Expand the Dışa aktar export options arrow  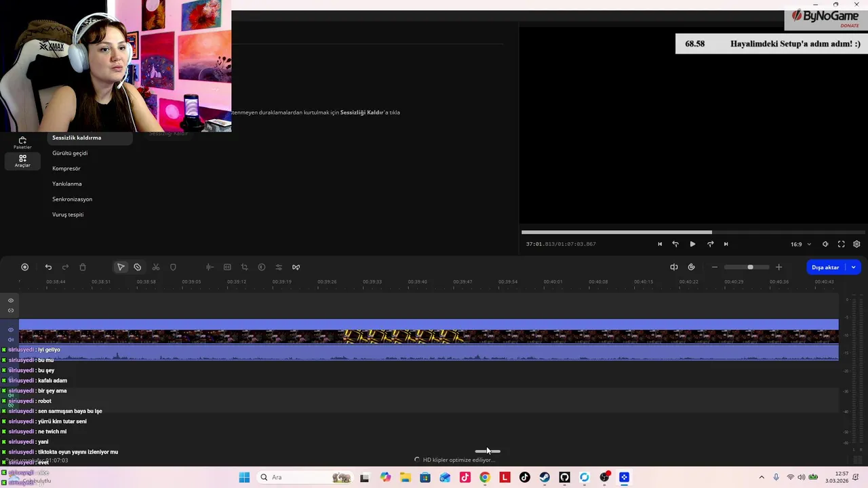(x=854, y=267)
